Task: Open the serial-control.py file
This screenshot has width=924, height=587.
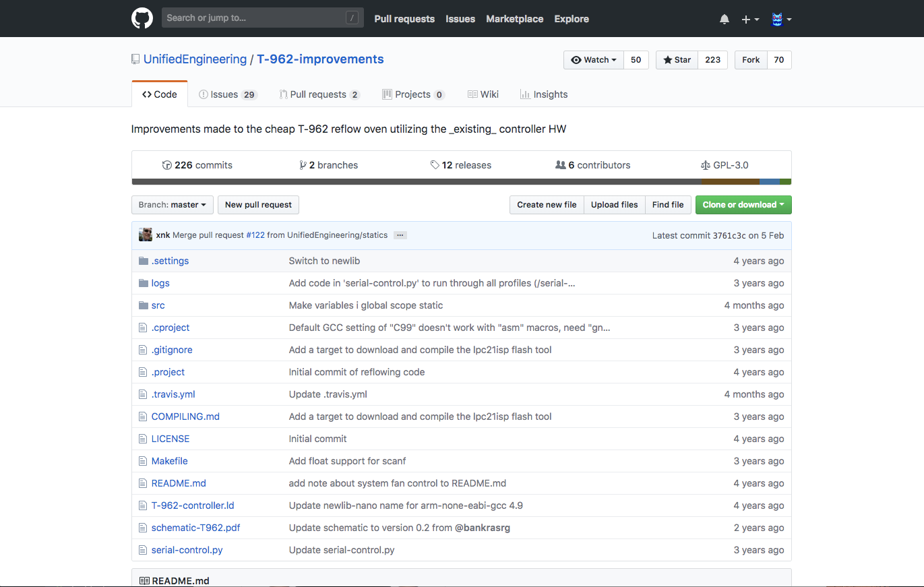Action: [x=187, y=550]
